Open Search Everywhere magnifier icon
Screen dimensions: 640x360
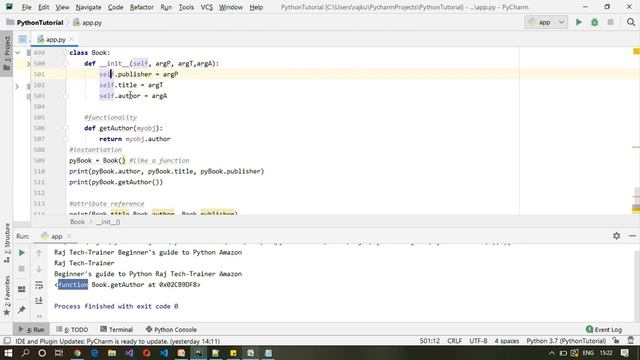click(631, 22)
